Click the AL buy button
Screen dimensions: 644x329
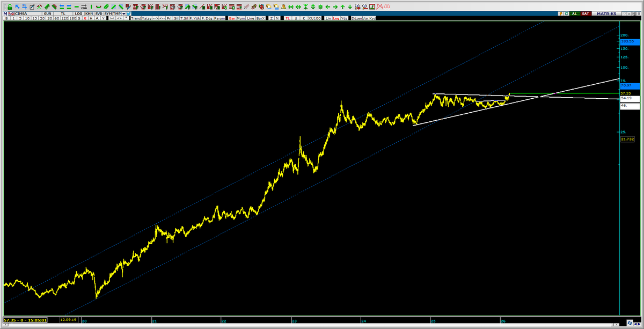(575, 13)
